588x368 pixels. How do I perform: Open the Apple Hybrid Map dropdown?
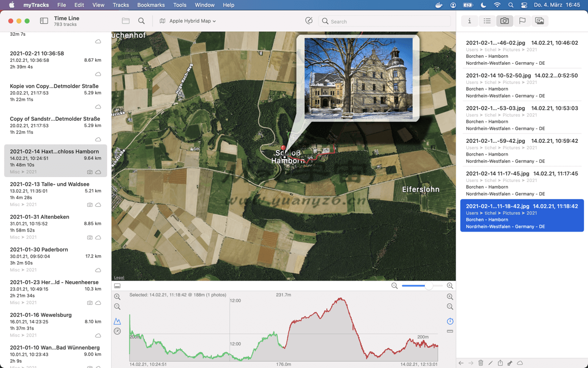point(188,21)
